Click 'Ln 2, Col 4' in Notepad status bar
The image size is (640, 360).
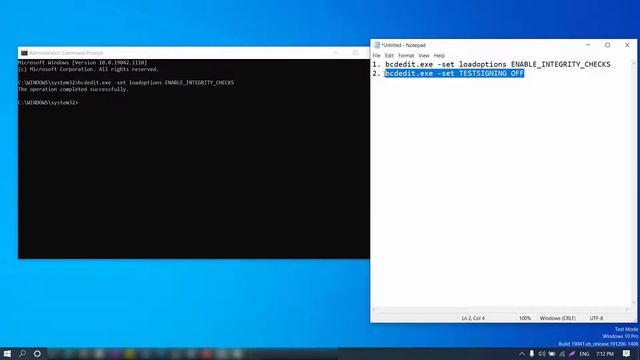coord(473,318)
